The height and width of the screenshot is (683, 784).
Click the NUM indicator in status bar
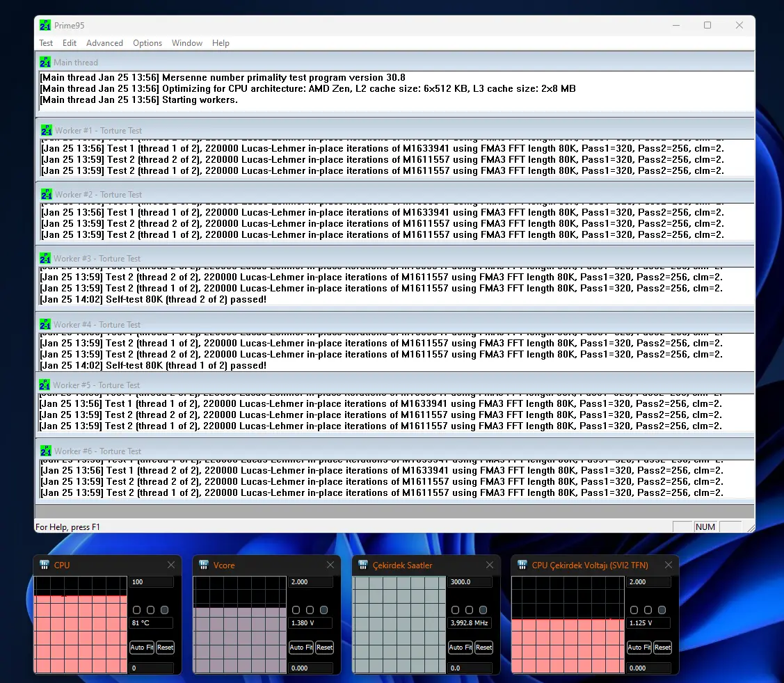click(705, 527)
